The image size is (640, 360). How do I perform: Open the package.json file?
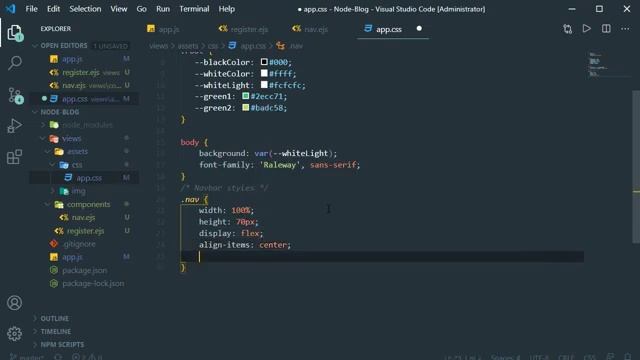84,270
